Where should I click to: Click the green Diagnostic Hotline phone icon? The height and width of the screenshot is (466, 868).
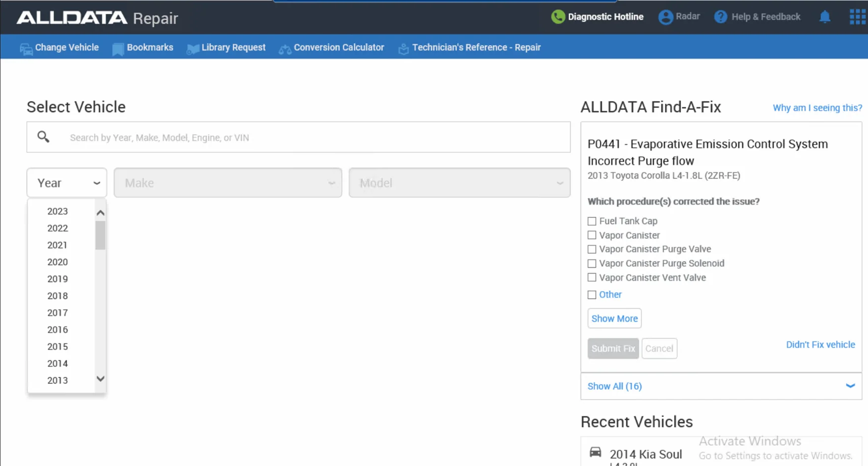(x=558, y=17)
